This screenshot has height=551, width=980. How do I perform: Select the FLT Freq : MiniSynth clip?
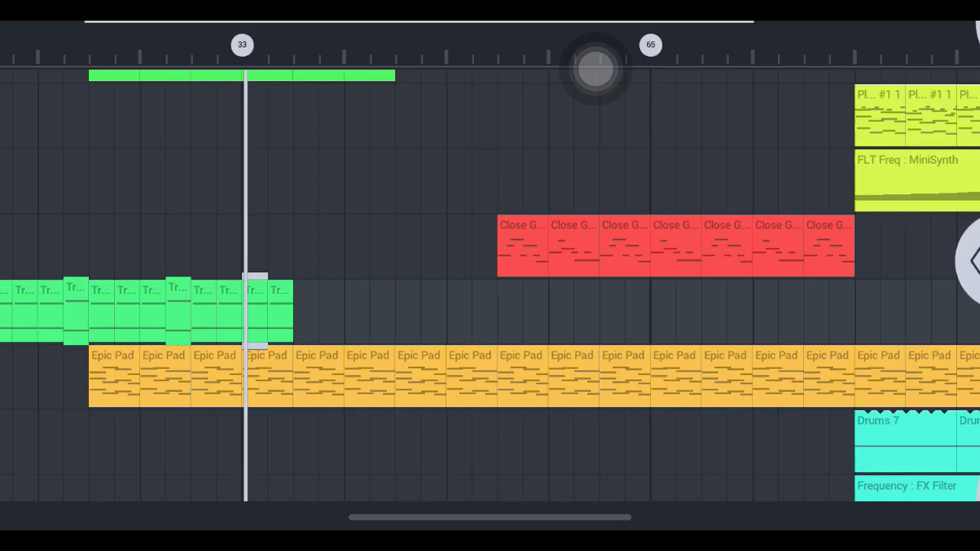(x=917, y=180)
